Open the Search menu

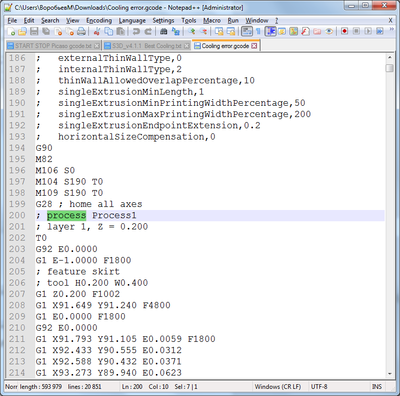click(50, 21)
